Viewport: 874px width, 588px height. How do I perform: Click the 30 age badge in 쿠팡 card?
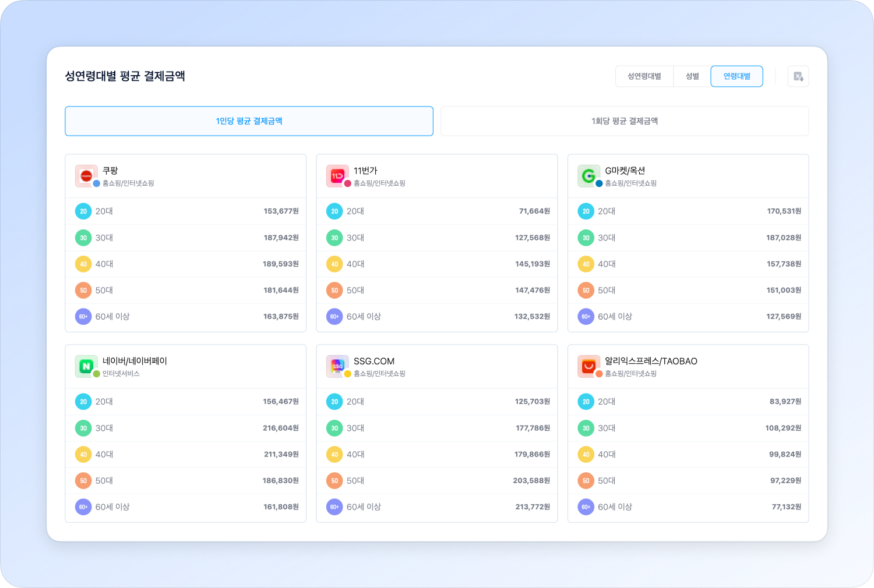pos(83,238)
